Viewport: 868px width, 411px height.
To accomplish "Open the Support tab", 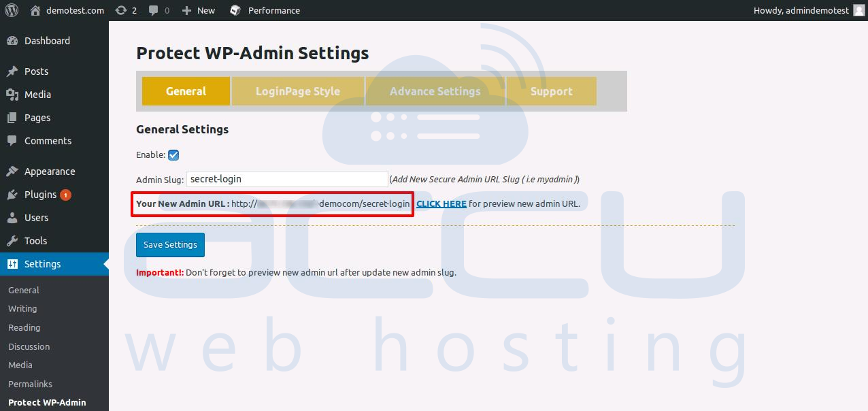I will [x=552, y=91].
